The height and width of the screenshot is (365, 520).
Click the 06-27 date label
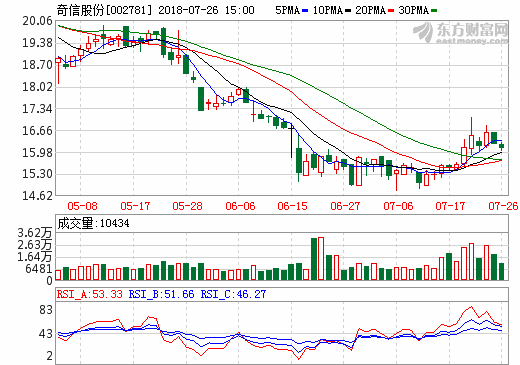(x=345, y=206)
